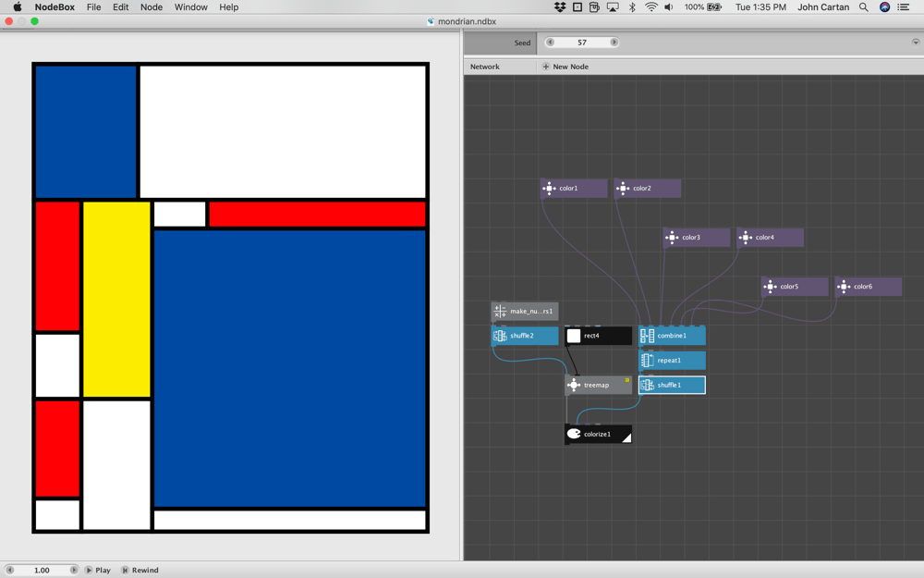Increase the frame number with right arrow
The image size is (924, 578).
[74, 570]
